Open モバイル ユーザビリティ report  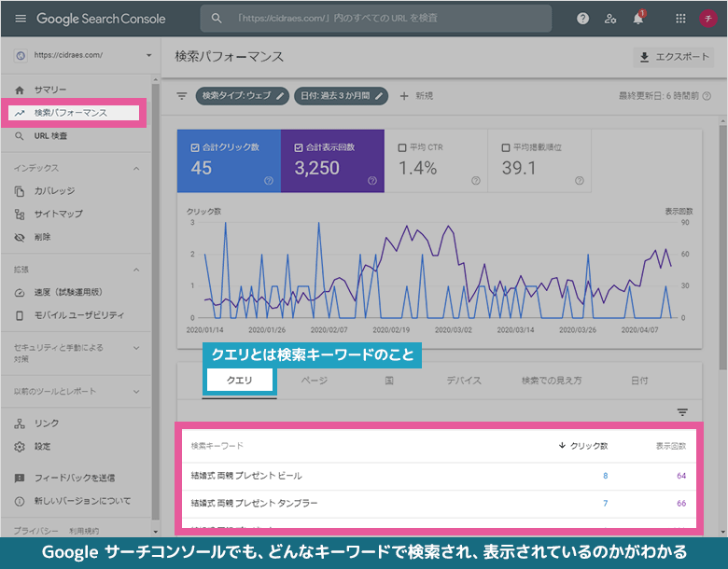(x=79, y=315)
